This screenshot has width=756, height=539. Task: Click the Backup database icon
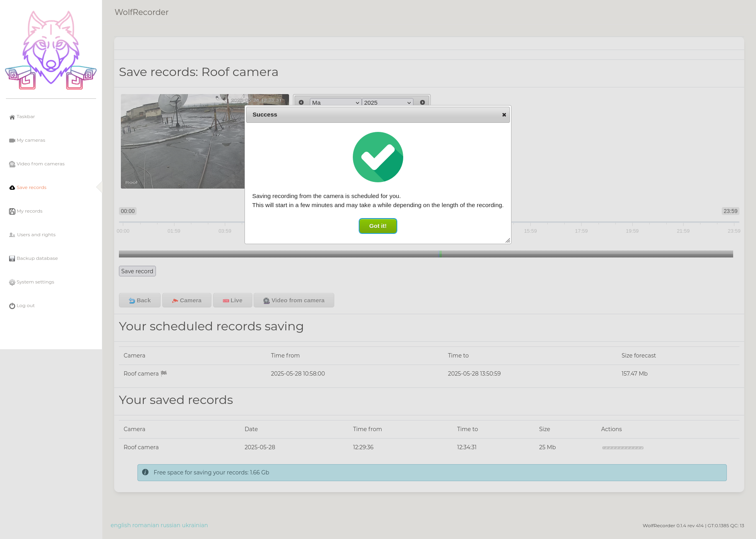coord(12,259)
